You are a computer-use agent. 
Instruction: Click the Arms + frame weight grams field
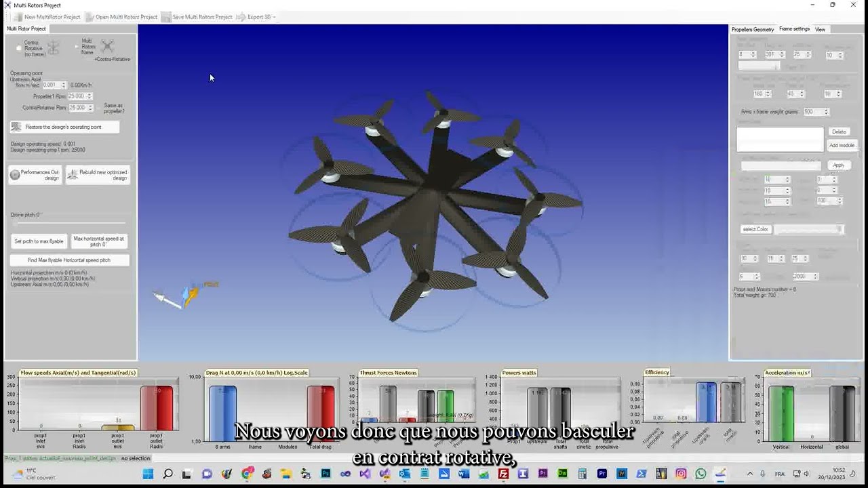click(816, 112)
